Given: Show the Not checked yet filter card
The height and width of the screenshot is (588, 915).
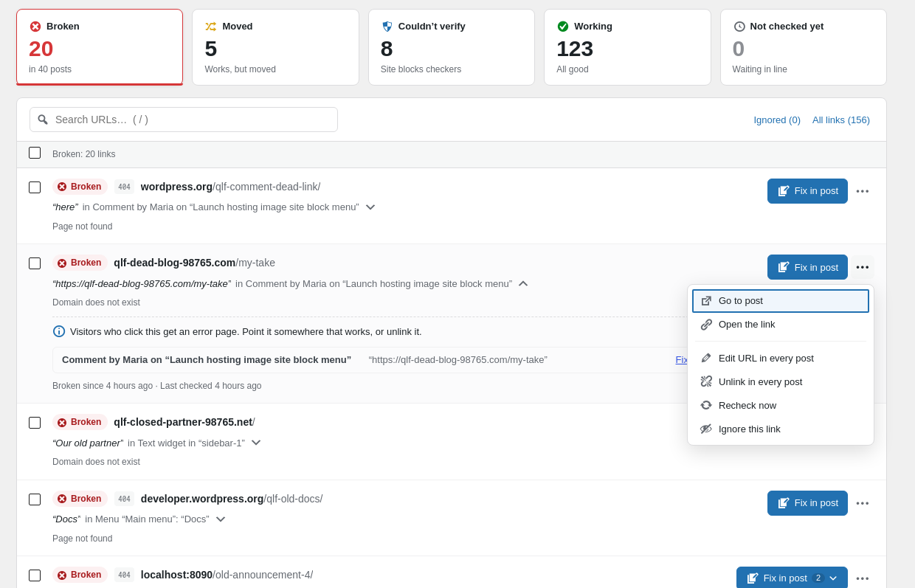Looking at the screenshot, I should click(x=804, y=47).
